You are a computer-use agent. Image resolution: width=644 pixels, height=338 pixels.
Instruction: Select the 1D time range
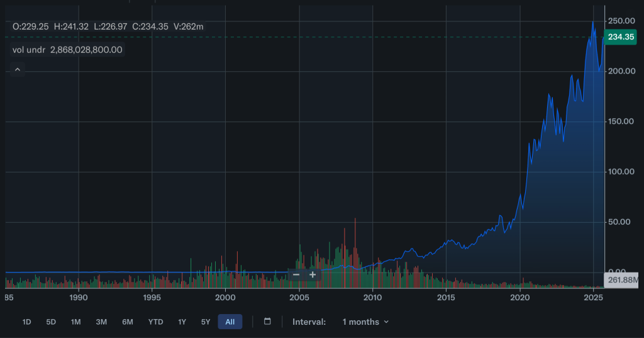click(x=26, y=322)
